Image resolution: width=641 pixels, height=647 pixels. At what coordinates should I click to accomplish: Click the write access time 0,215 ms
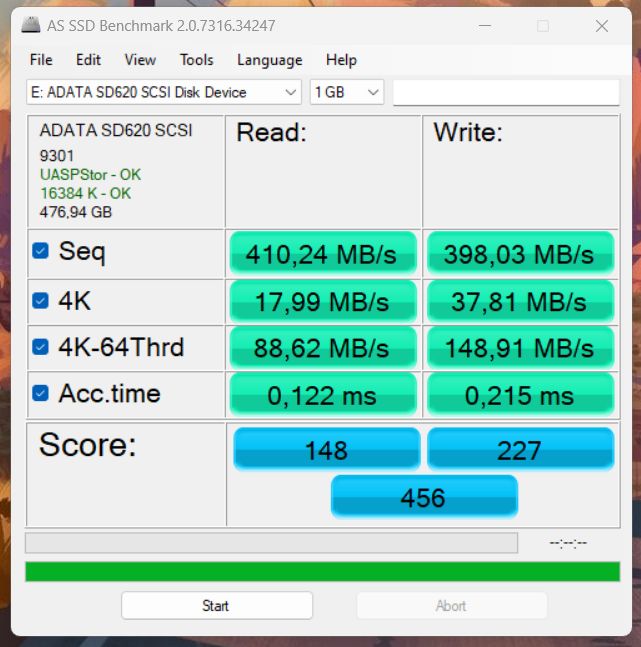(520, 394)
